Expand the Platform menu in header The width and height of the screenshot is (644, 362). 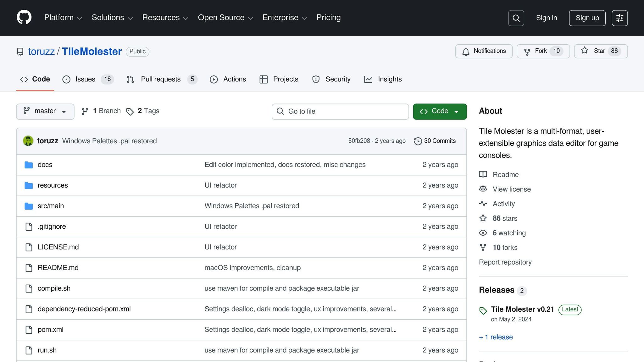click(x=63, y=18)
